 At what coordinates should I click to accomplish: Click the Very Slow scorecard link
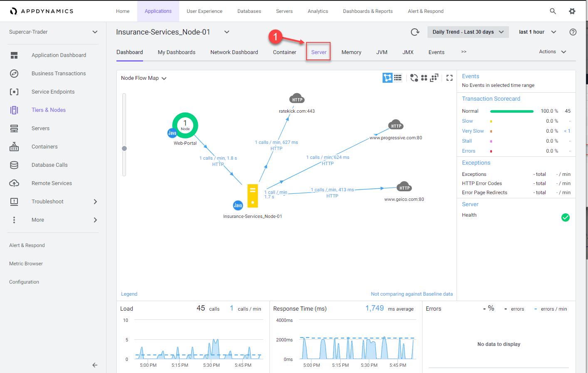click(473, 131)
